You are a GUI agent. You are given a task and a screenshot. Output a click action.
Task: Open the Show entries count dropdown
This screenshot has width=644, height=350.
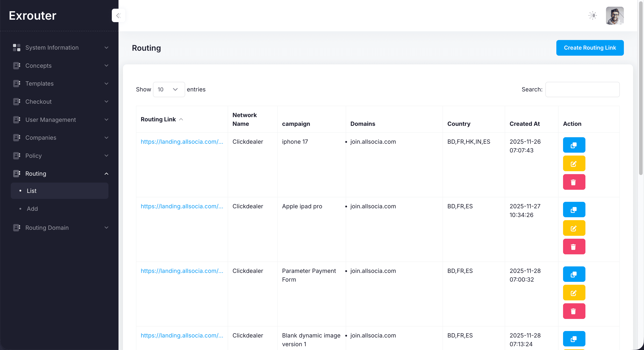pos(169,89)
